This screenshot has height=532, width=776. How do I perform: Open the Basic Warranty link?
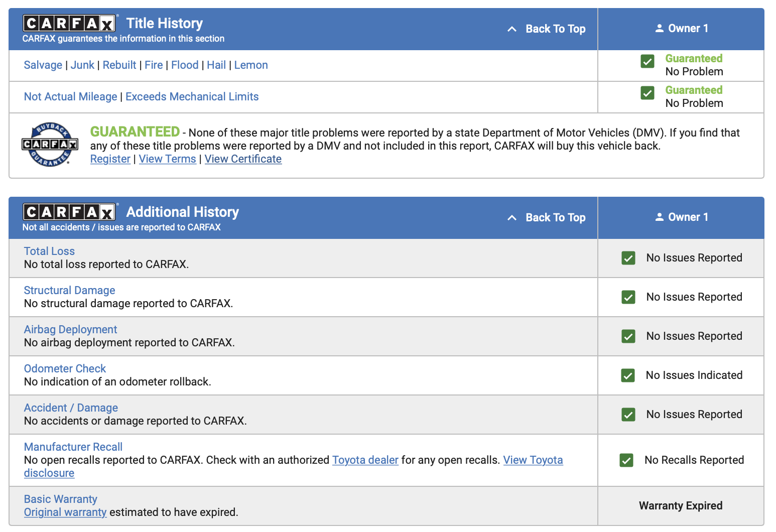click(x=61, y=499)
